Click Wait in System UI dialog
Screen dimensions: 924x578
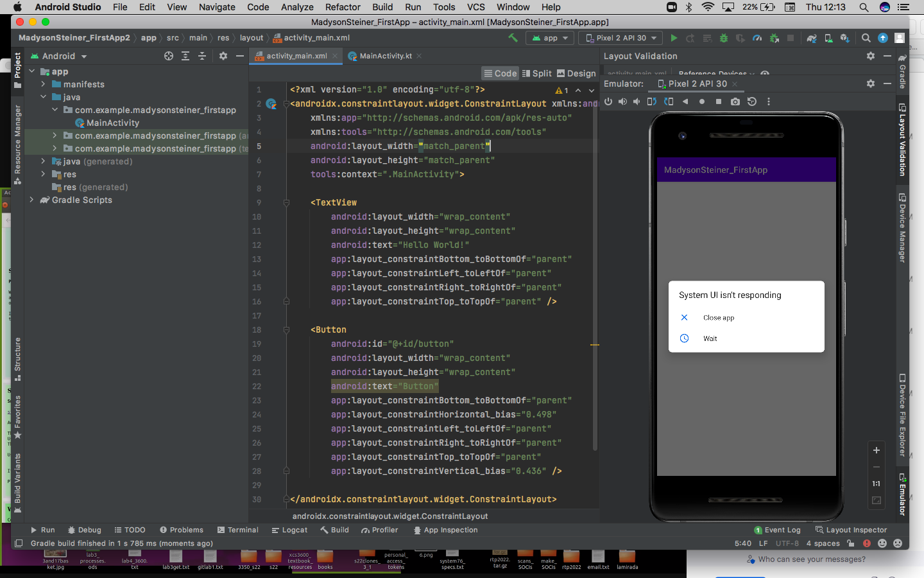coord(710,338)
